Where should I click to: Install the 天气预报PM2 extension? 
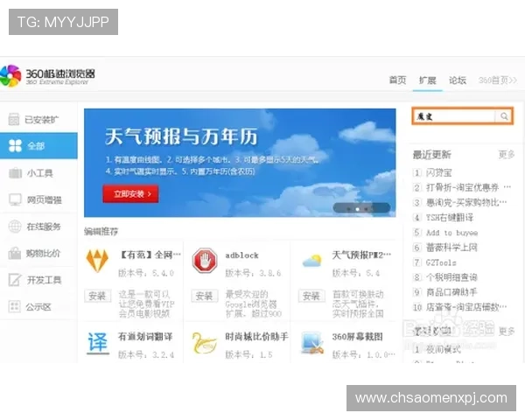[311, 296]
